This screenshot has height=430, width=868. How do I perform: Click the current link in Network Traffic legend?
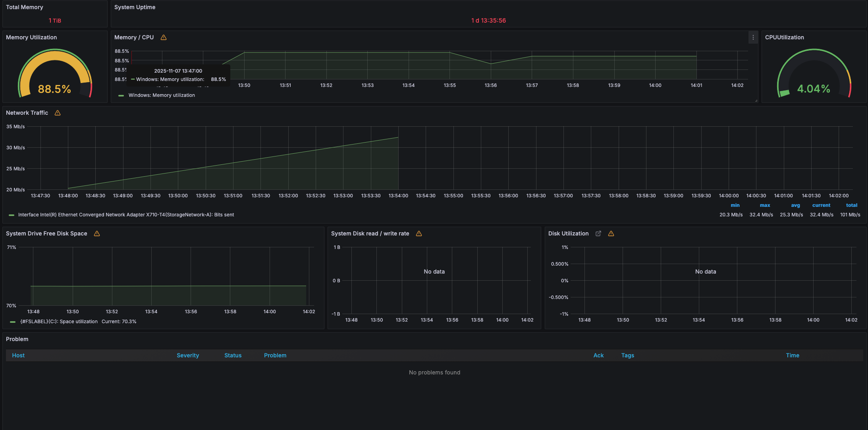click(821, 205)
